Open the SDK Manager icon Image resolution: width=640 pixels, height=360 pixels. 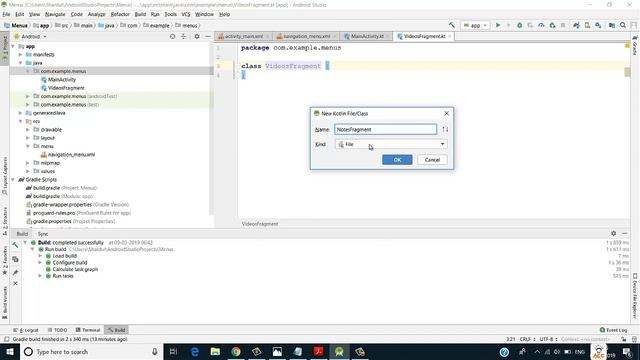(x=598, y=25)
